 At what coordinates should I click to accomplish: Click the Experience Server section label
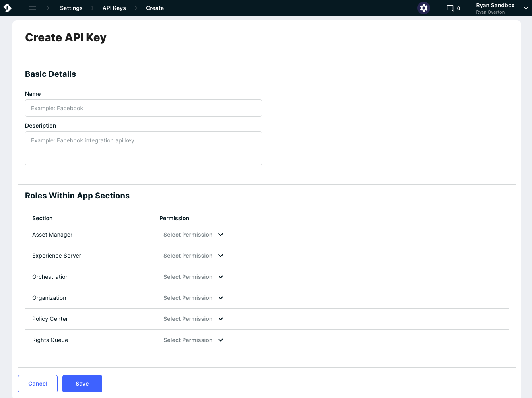(56, 256)
